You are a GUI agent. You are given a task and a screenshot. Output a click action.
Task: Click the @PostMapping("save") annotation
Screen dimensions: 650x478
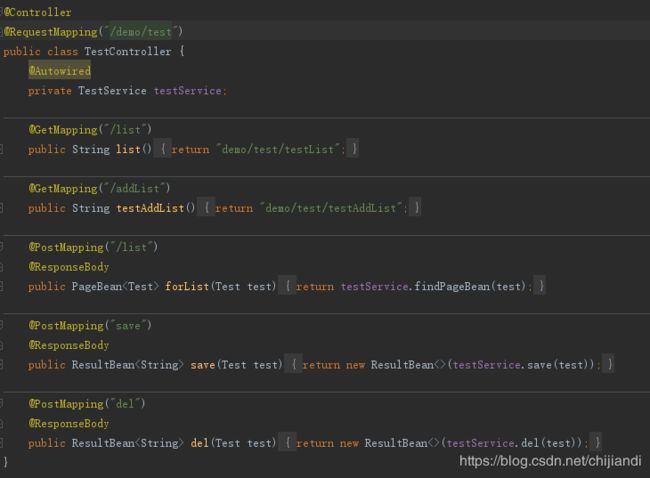coord(90,325)
